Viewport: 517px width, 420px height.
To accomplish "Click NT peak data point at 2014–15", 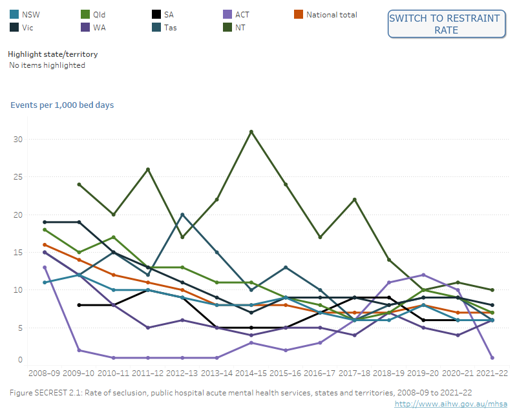I will click(x=251, y=132).
